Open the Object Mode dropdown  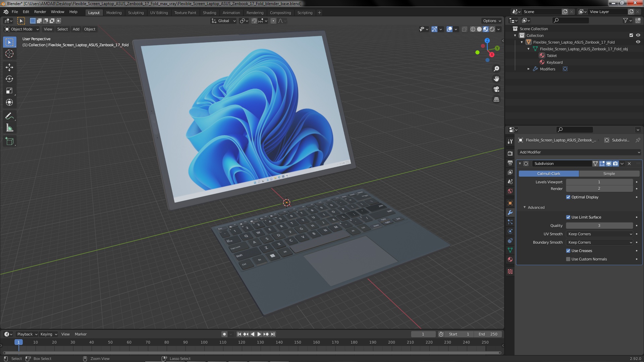(22, 29)
